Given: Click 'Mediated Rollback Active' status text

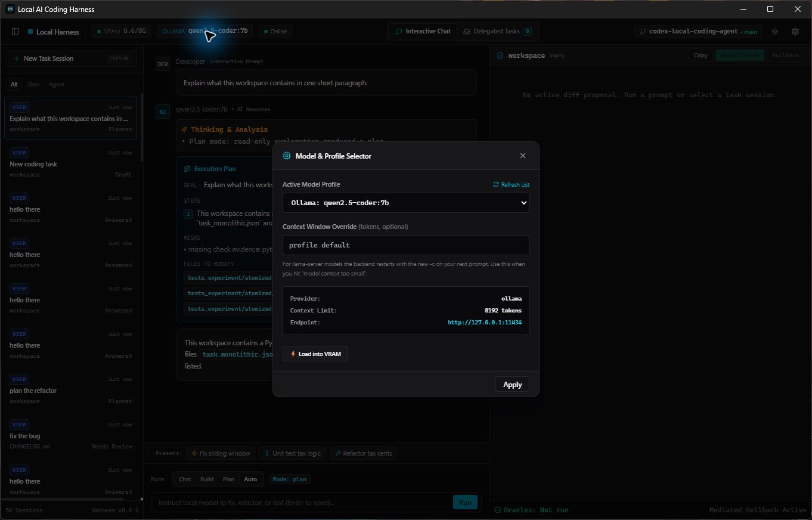Looking at the screenshot, I should point(758,510).
